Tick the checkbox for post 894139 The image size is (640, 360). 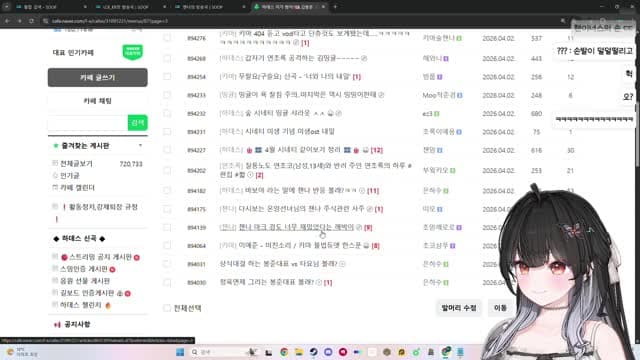point(167,227)
